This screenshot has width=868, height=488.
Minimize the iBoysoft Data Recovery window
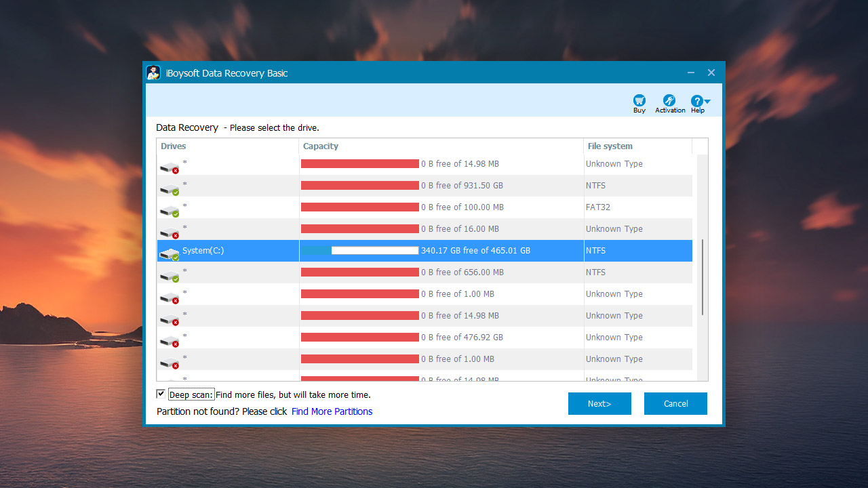pyautogui.click(x=690, y=73)
